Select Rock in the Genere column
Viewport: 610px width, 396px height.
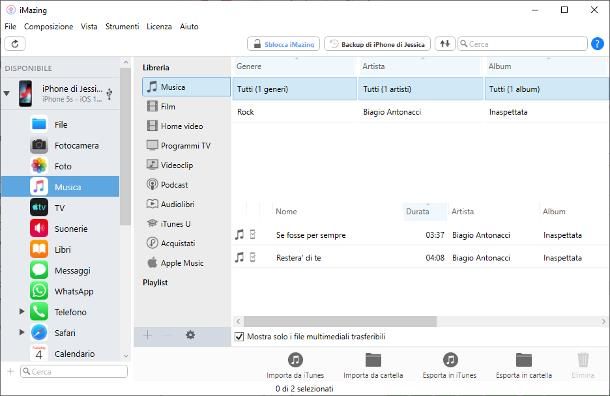[x=294, y=112]
